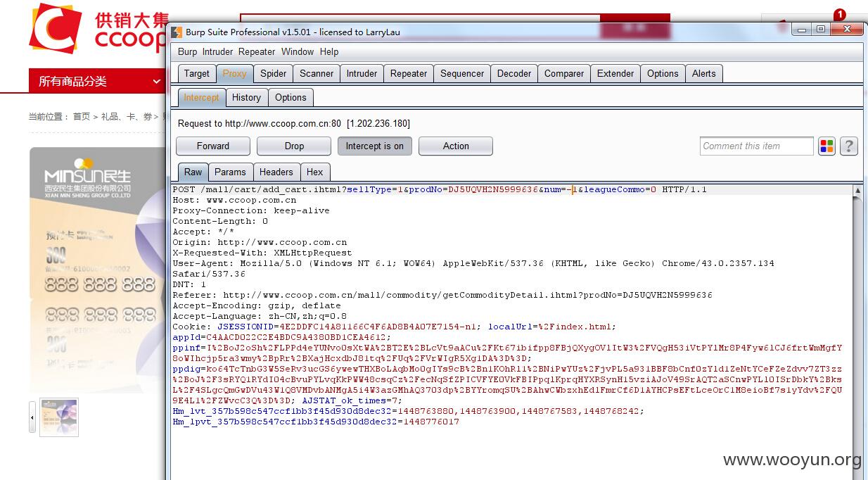Screen dimensions: 868x480
Task: Toggle the Intercept is on button
Action: [375, 146]
